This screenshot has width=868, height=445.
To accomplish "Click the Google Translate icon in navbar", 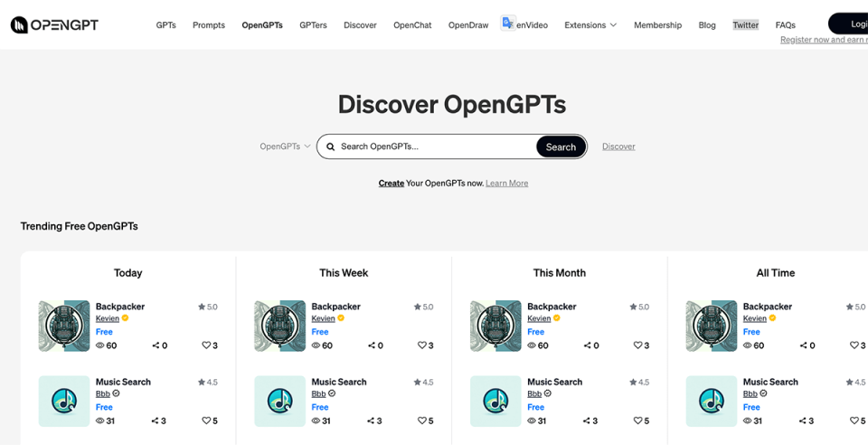I will pyautogui.click(x=507, y=24).
